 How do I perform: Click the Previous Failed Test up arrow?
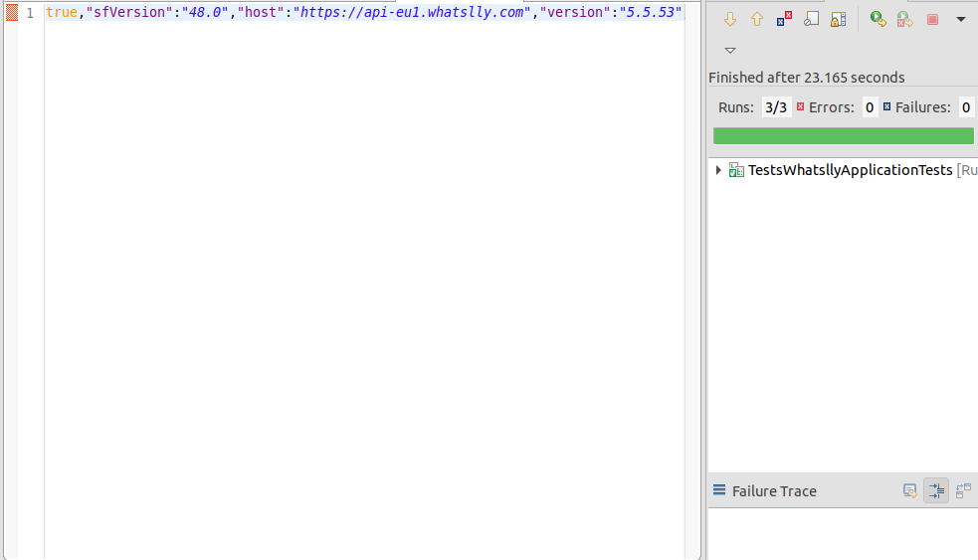coord(756,19)
